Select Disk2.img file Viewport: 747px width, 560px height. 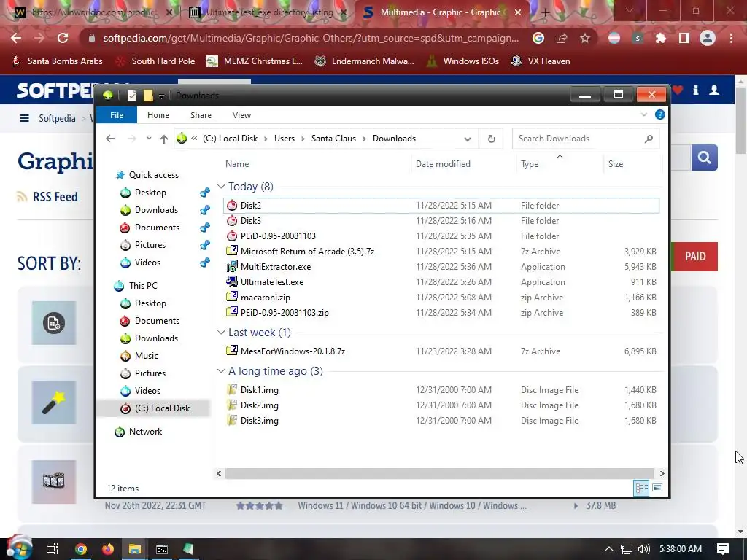pyautogui.click(x=441, y=405)
